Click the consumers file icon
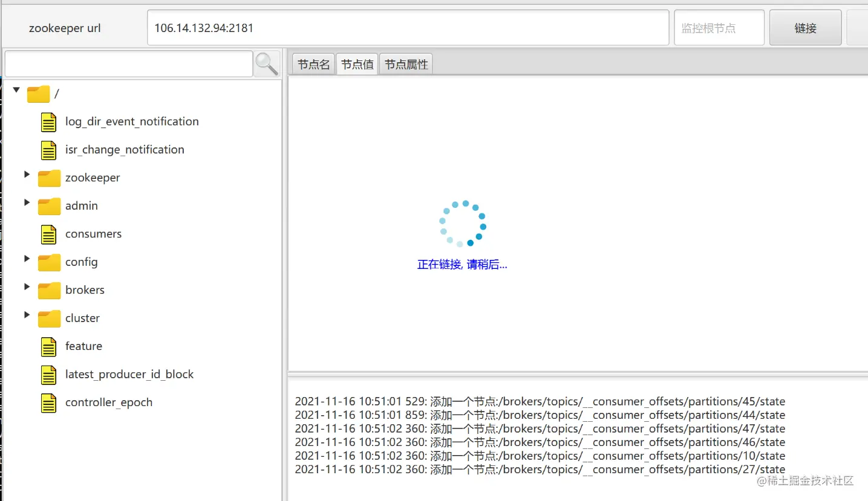 pyautogui.click(x=48, y=234)
